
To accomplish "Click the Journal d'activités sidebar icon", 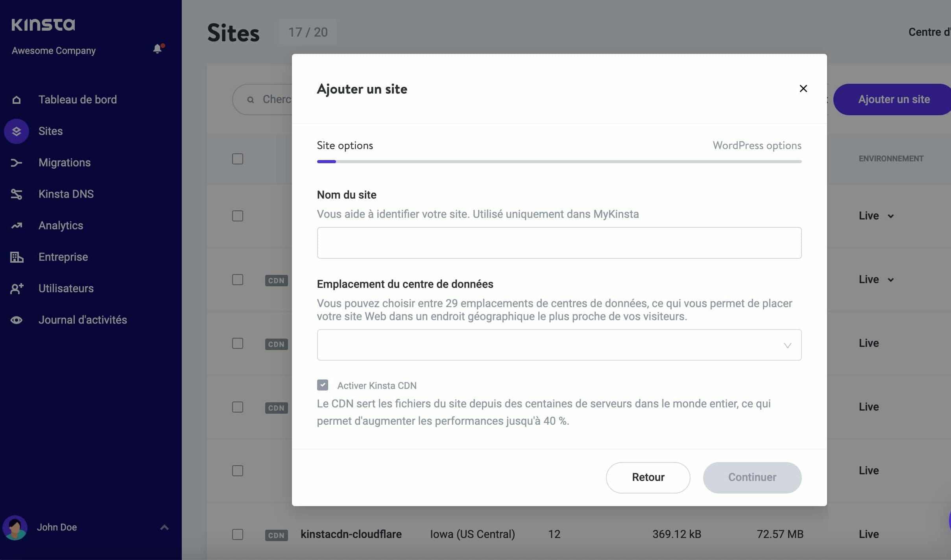I will click(16, 319).
